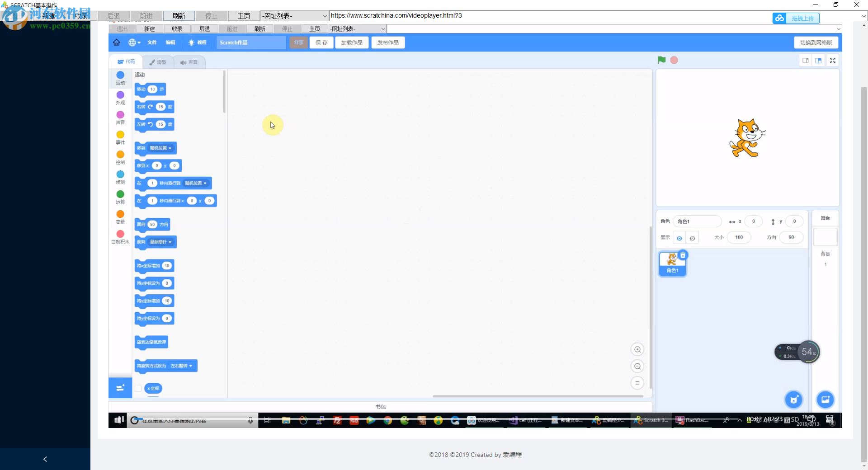
Task: Select the 事件 events block category
Action: point(120,137)
